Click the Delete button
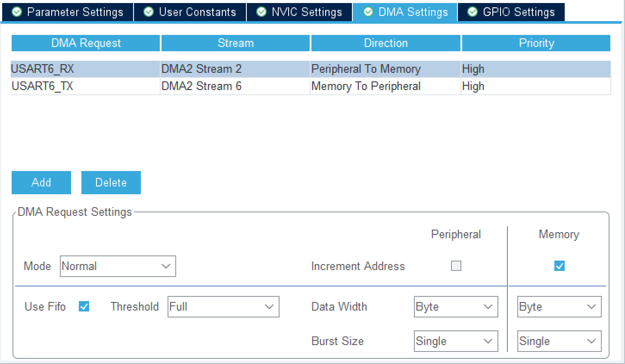The image size is (625, 364). pyautogui.click(x=111, y=183)
